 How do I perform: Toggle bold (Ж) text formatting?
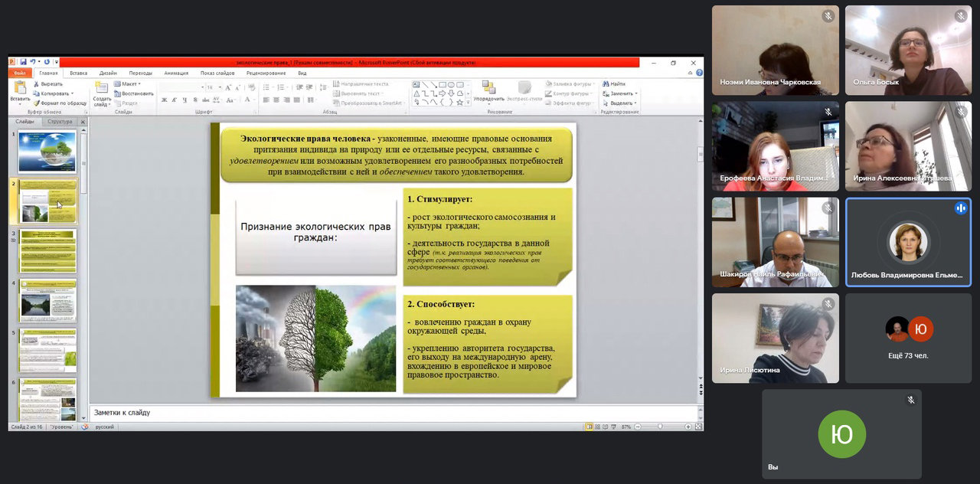pos(163,100)
